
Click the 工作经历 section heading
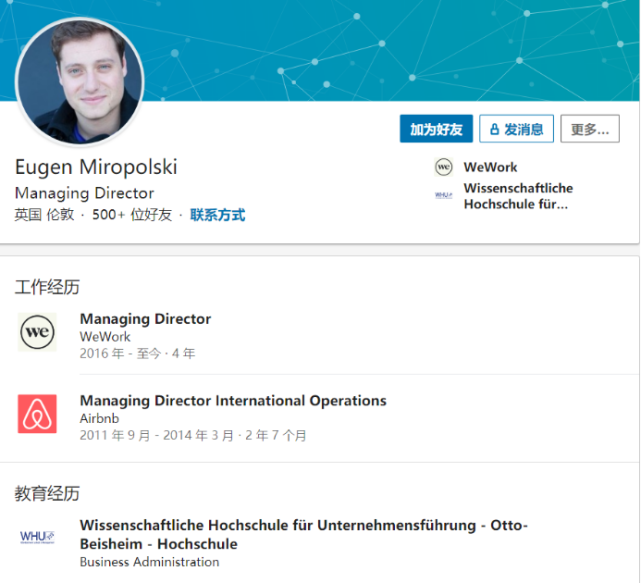47,287
